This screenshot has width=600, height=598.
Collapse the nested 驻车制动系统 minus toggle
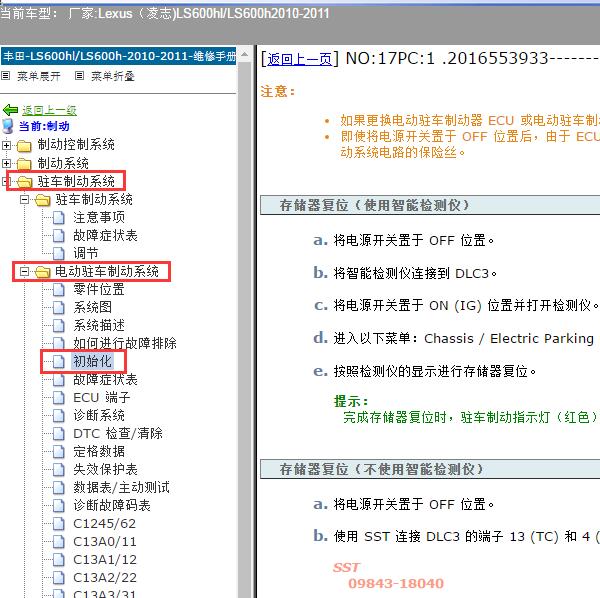24,199
